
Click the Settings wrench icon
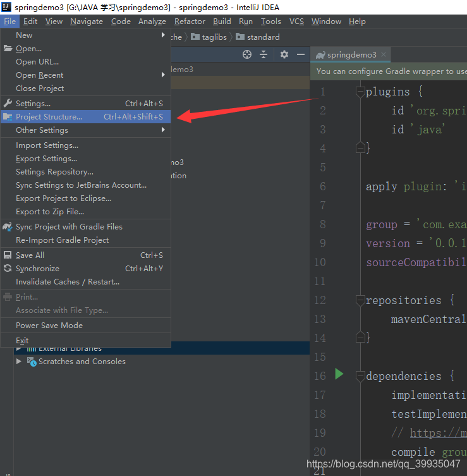(x=8, y=103)
